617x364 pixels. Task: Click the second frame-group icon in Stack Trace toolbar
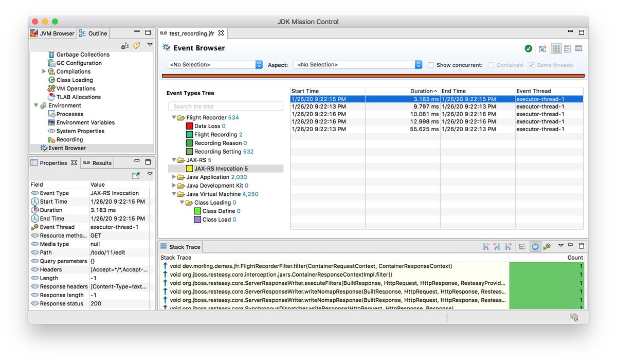(497, 247)
